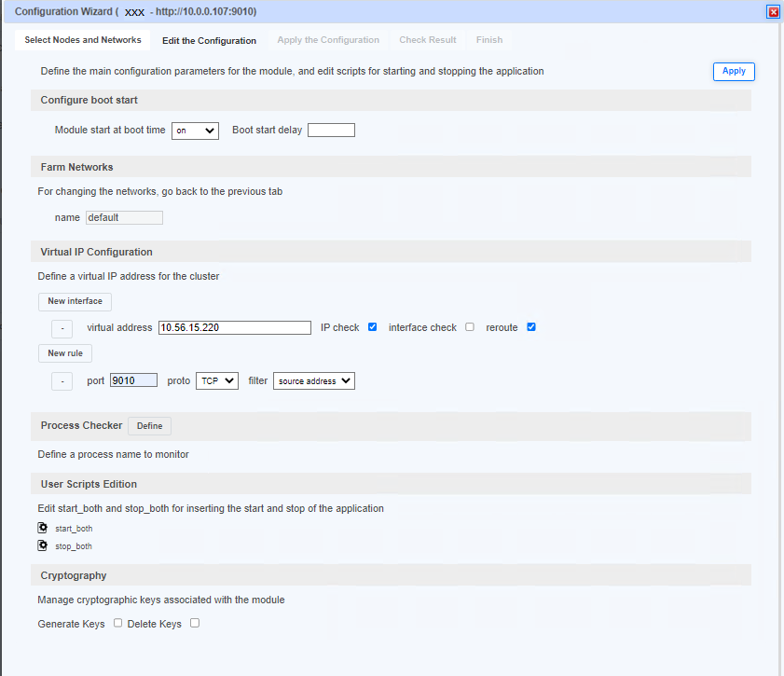This screenshot has width=784, height=676.
Task: Enable the Delete Keys checkbox
Action: [x=193, y=623]
